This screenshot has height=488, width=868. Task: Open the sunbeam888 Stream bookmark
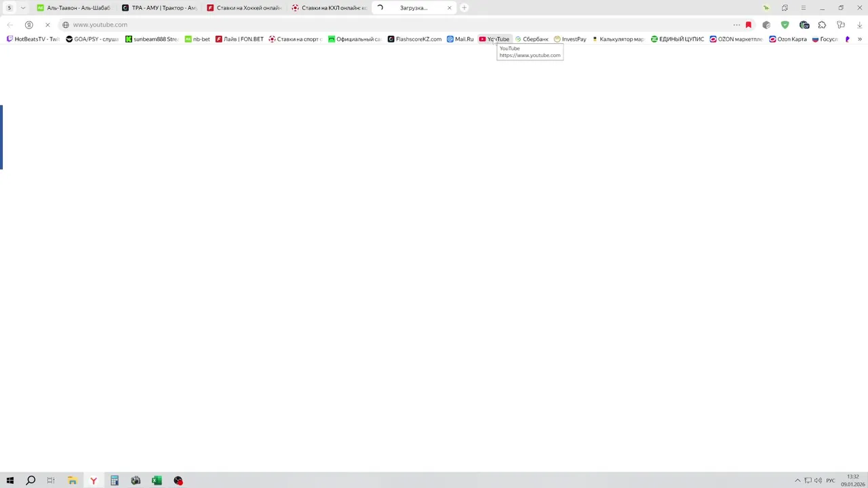pos(151,39)
